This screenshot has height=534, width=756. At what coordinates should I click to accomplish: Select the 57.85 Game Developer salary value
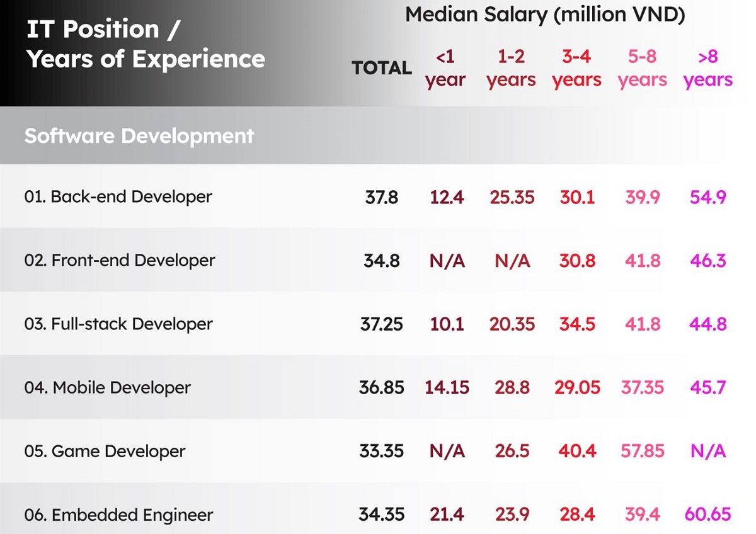(643, 452)
